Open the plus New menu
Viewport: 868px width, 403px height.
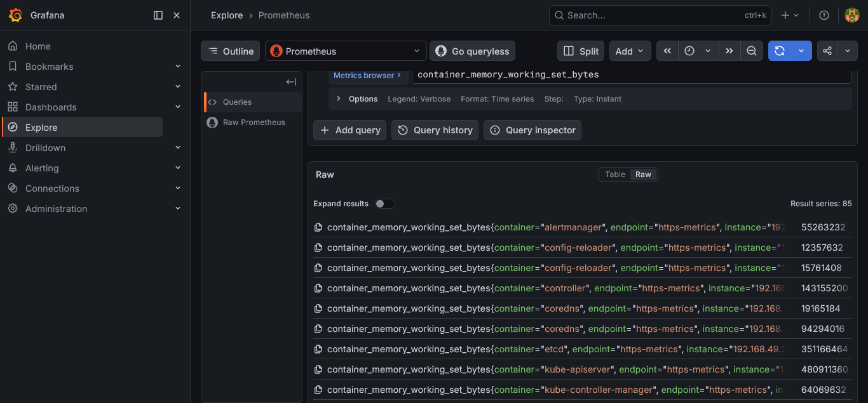coord(790,15)
